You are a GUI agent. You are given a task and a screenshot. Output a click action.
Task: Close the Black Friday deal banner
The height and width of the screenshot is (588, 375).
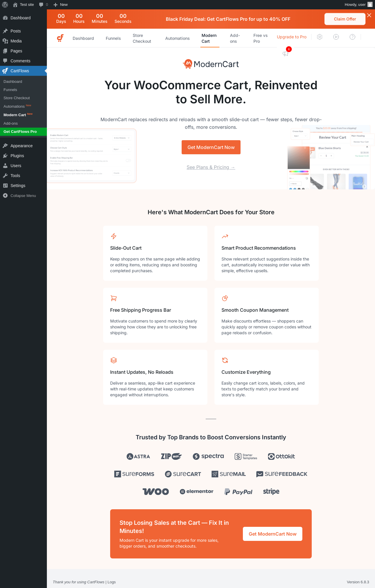369,15
